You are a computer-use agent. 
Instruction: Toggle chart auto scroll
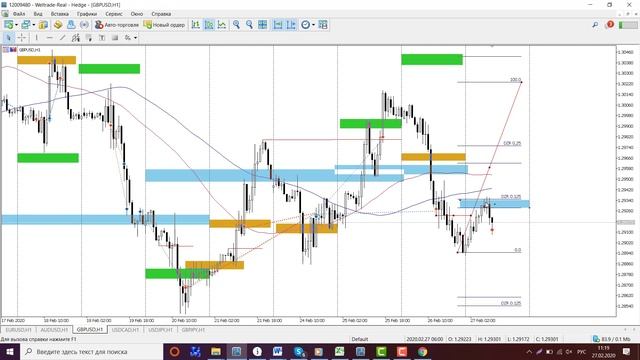[278, 25]
